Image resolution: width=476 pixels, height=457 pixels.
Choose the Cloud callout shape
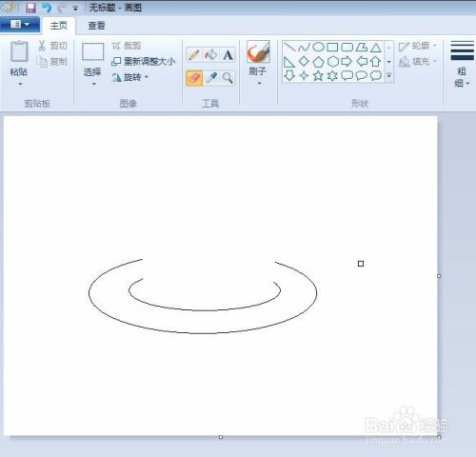[x=376, y=75]
